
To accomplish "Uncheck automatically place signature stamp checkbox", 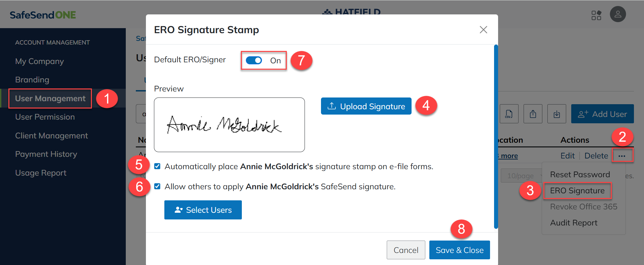I will tap(157, 166).
